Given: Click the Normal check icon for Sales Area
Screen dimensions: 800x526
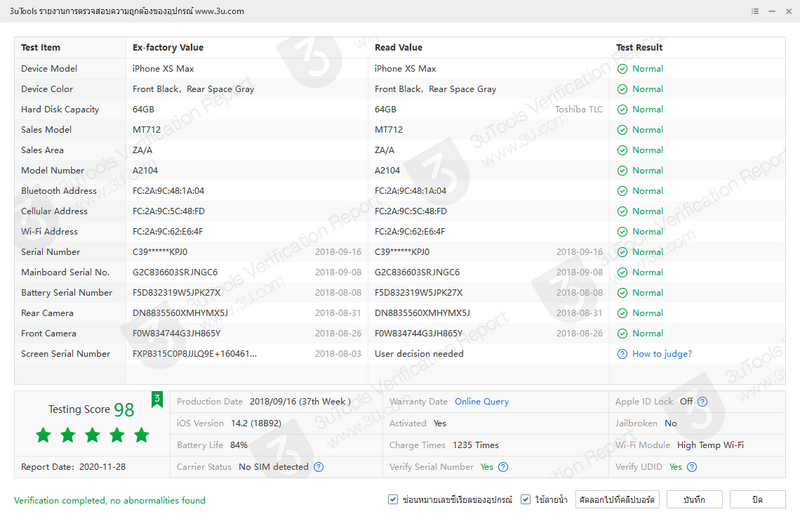Looking at the screenshot, I should click(x=622, y=151).
